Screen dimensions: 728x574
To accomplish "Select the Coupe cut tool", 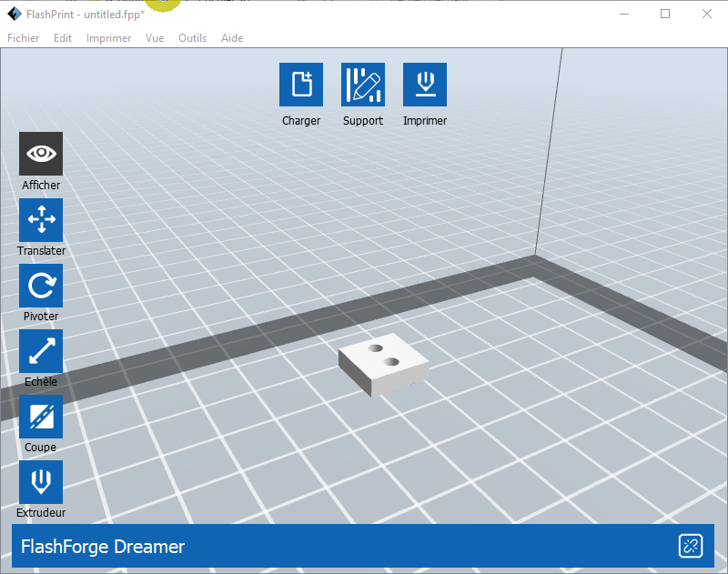I will pos(41,417).
